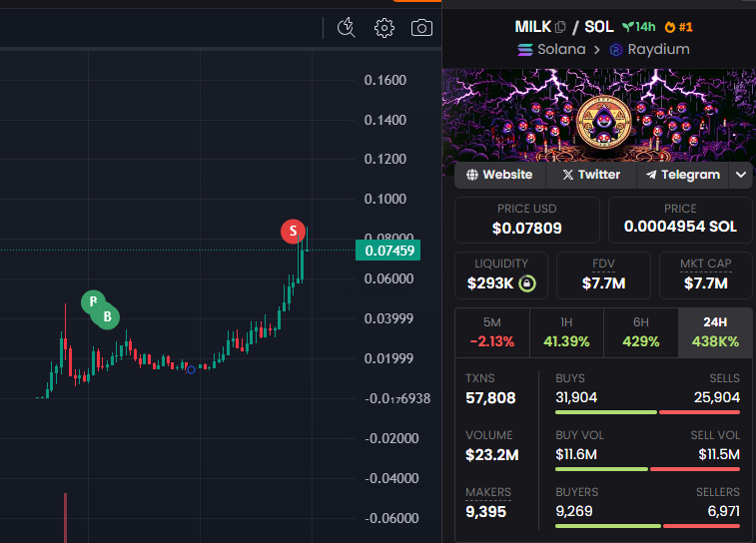Image resolution: width=756 pixels, height=543 pixels.
Task: Open chart settings gear icon
Action: [383, 28]
